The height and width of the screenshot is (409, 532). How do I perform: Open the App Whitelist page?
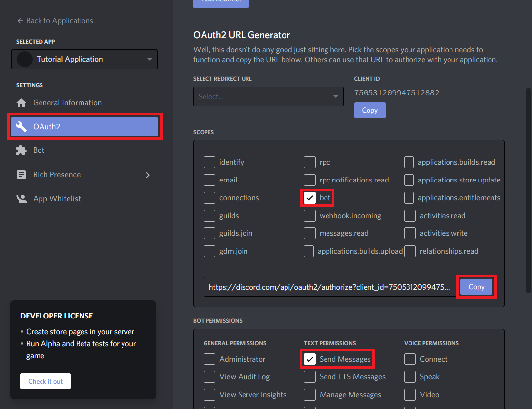click(x=84, y=199)
